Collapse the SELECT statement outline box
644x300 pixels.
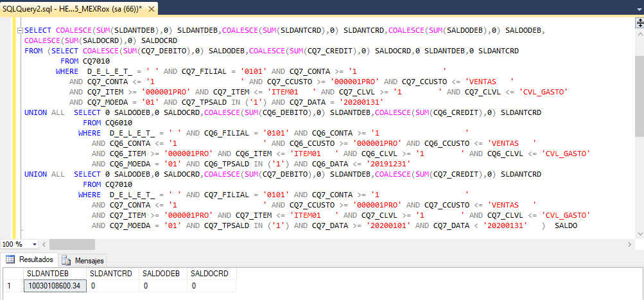click(20, 31)
